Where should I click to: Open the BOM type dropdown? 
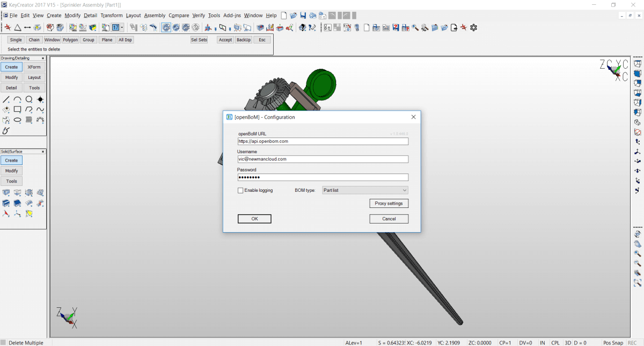tap(365, 190)
